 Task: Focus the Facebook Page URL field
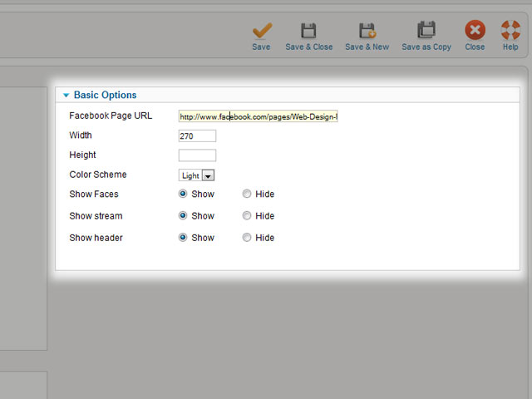(259, 116)
